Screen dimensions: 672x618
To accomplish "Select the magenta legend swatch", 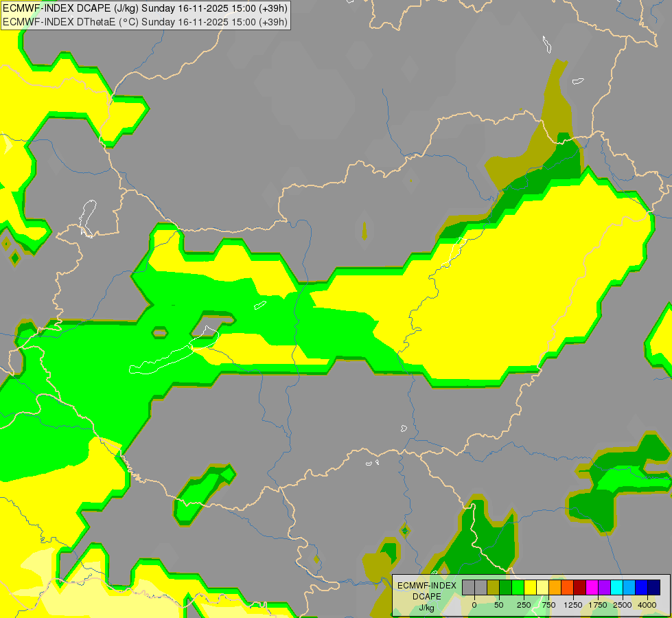I will (x=592, y=587).
